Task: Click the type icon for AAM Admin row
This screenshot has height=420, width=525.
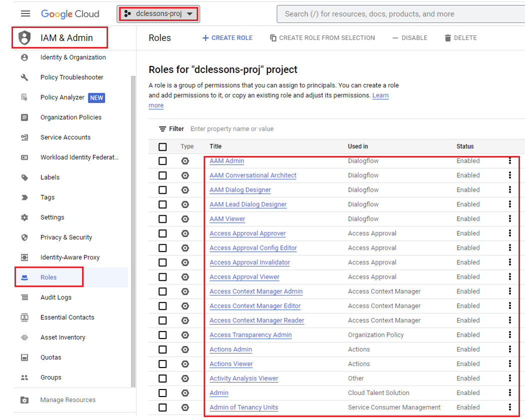Action: 185,161
